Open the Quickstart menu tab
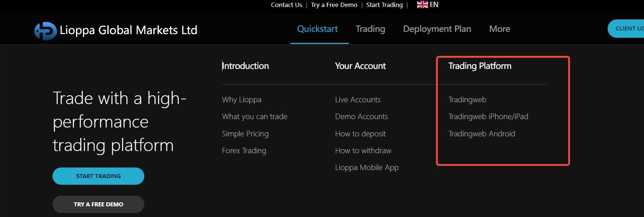This screenshot has height=217, width=644. click(318, 29)
